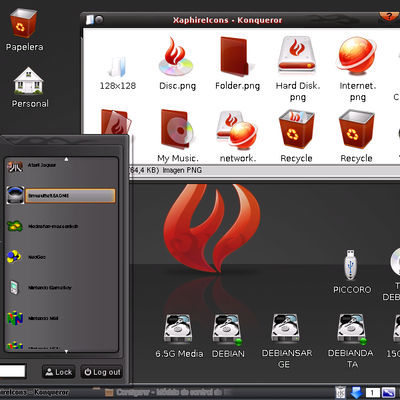Choose the highlighted menu entry with blue ring icon

[x=61, y=195]
